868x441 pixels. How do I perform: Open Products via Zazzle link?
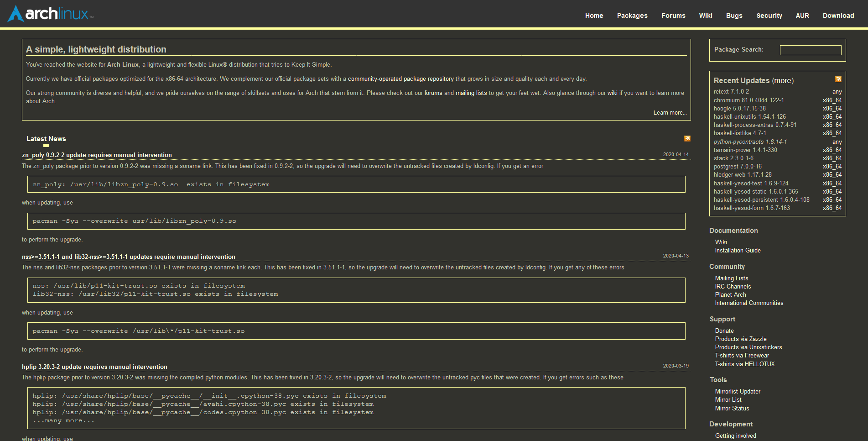point(741,339)
